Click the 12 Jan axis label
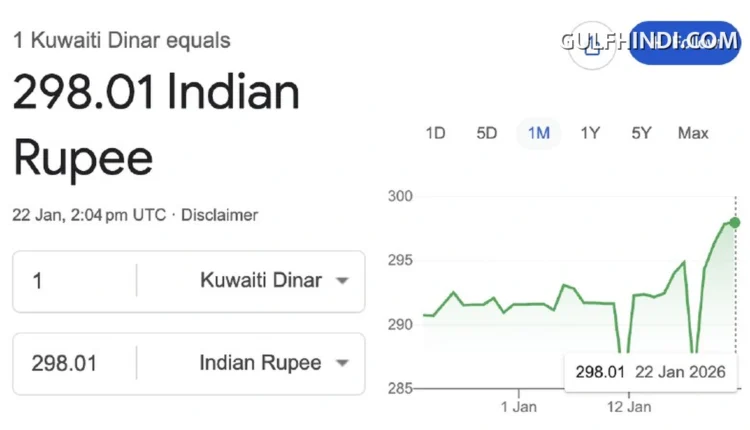 click(628, 407)
